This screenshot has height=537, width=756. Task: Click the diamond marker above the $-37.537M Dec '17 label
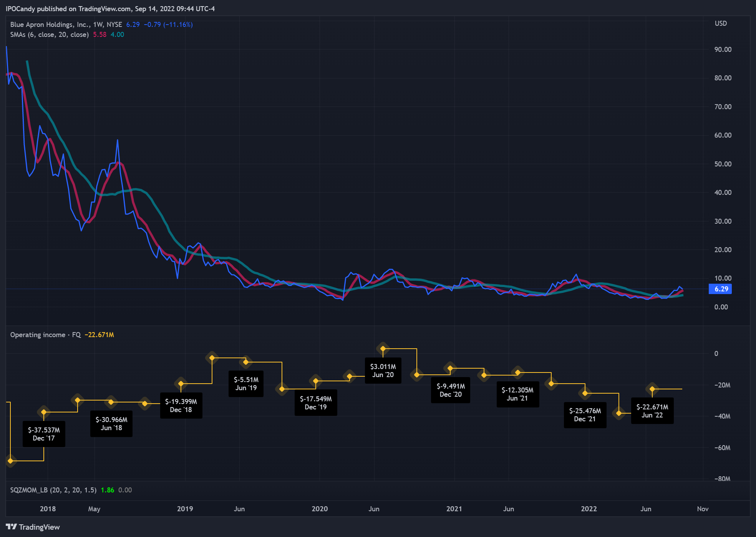tap(44, 412)
